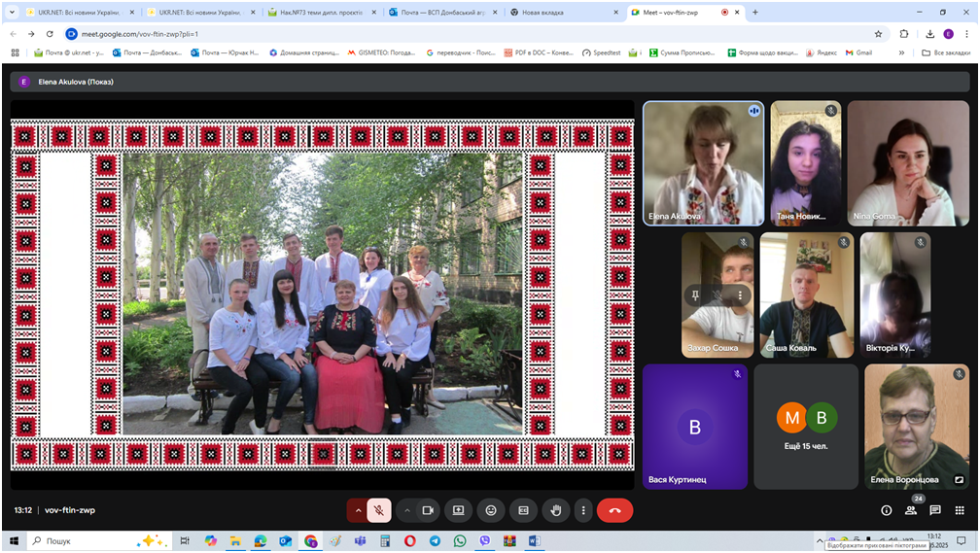Toggle closed captions
Screen dimensions: 980x553
[524, 510]
